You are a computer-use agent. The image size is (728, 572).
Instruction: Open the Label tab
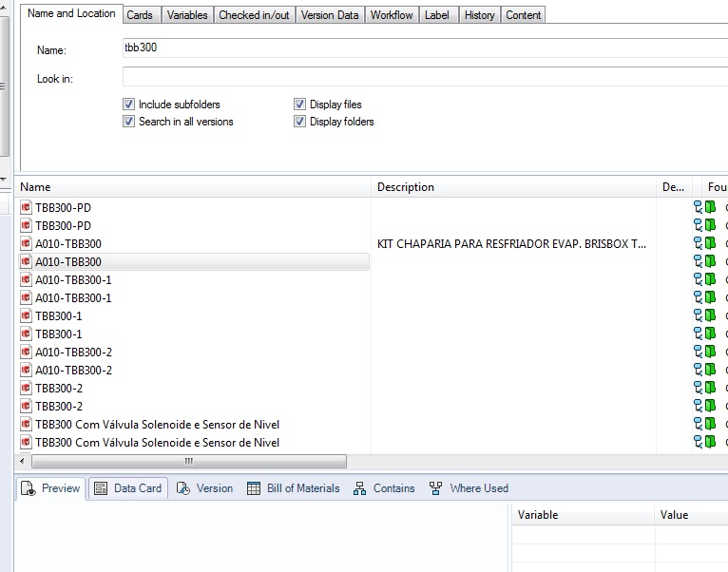[x=437, y=15]
